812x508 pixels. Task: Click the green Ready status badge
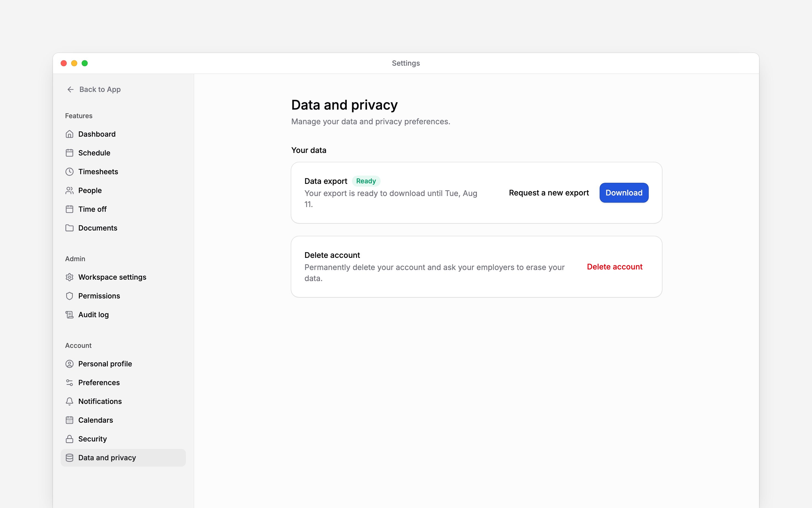coord(366,181)
